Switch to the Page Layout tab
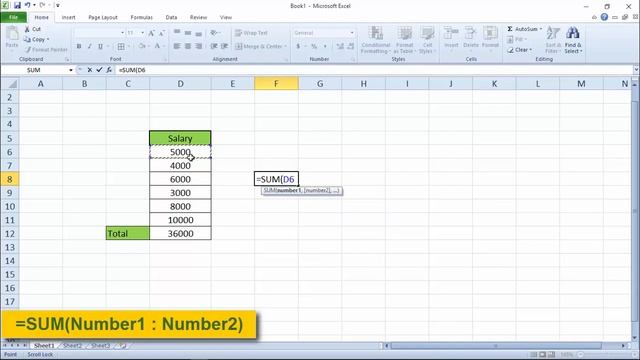 [x=102, y=18]
